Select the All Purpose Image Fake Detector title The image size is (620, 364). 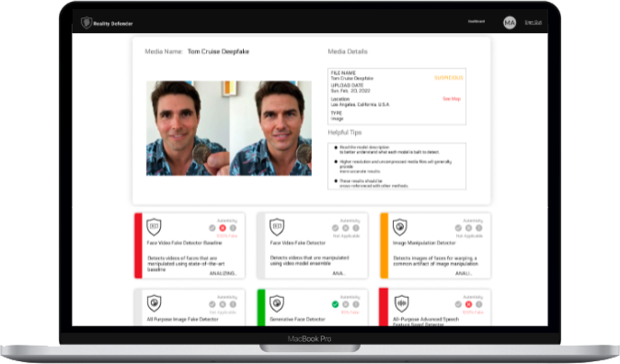point(182,319)
